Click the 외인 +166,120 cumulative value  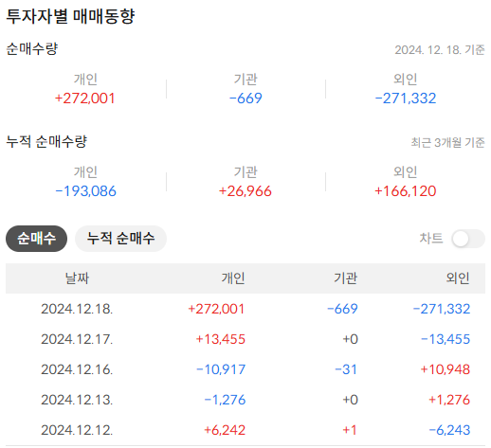coord(406,191)
